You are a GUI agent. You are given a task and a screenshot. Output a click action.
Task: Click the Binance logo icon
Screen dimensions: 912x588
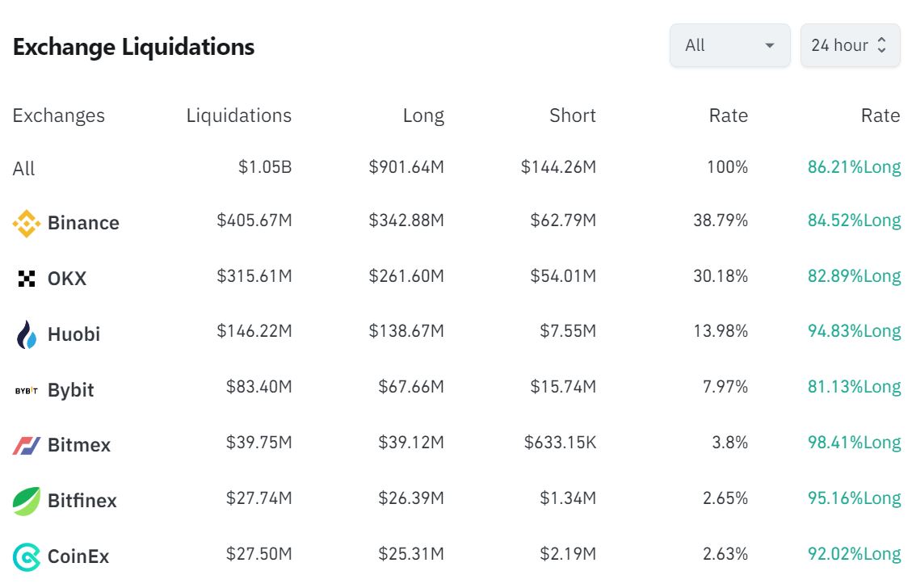click(x=27, y=223)
